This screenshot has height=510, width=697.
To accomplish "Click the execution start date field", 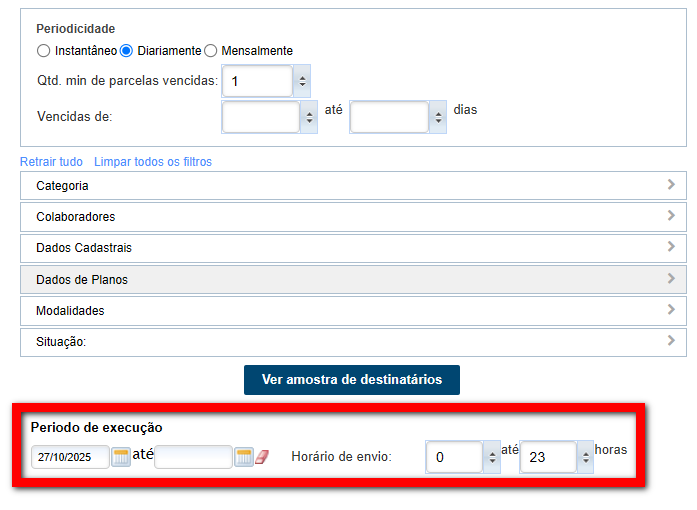I will coord(70,457).
